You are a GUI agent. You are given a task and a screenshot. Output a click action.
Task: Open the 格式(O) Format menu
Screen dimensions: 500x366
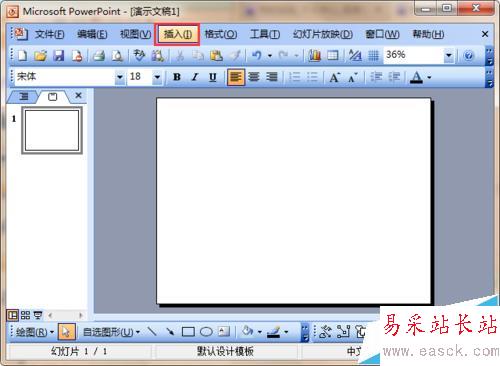tap(221, 34)
